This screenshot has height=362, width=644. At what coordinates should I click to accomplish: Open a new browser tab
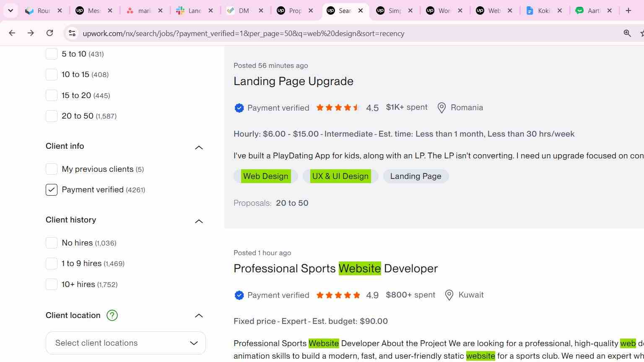pos(628,10)
